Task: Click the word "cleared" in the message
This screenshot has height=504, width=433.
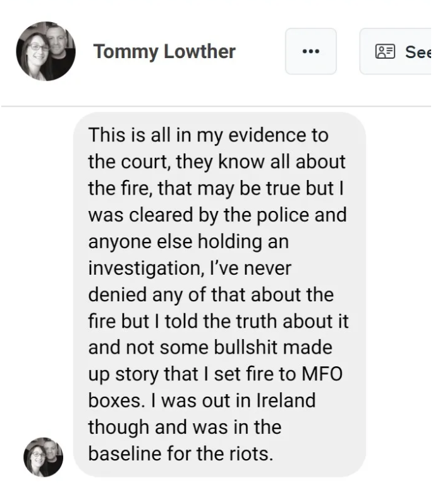Action: click(156, 215)
